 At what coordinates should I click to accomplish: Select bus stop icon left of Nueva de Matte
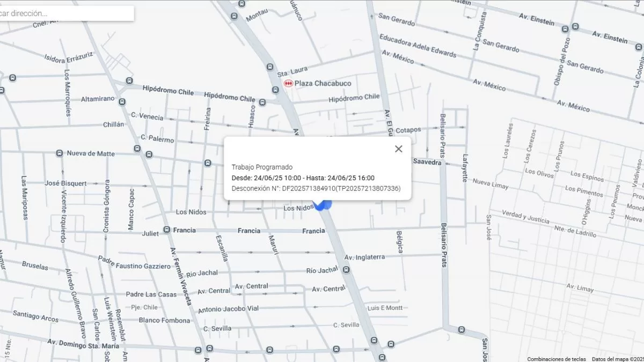click(60, 153)
